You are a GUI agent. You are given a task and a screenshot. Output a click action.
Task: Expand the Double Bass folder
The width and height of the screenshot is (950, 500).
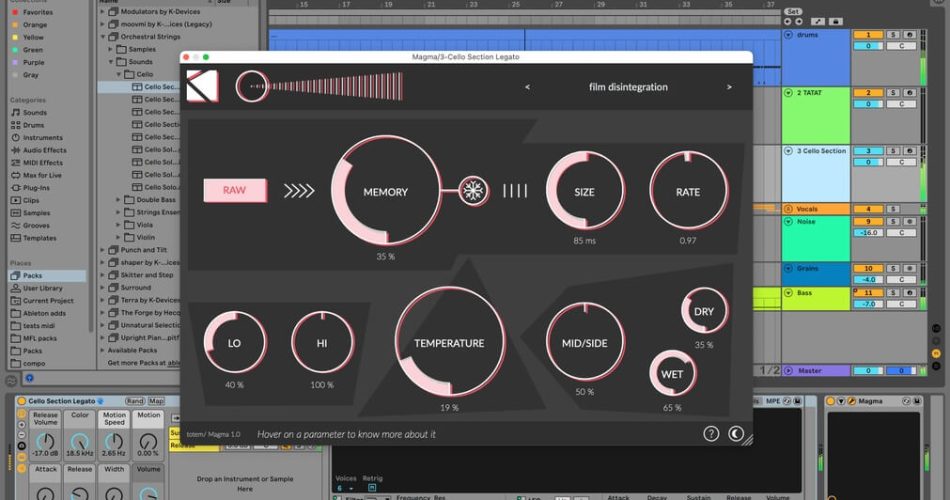119,199
